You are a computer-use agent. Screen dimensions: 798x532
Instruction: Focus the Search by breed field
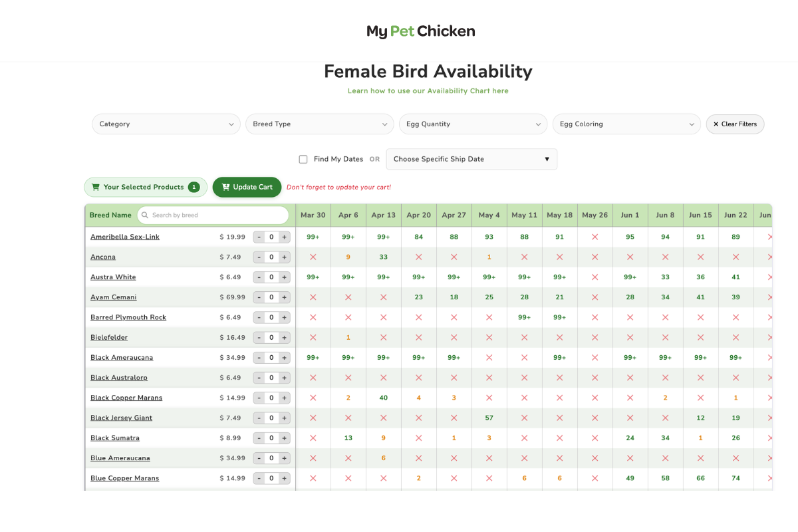coord(213,215)
